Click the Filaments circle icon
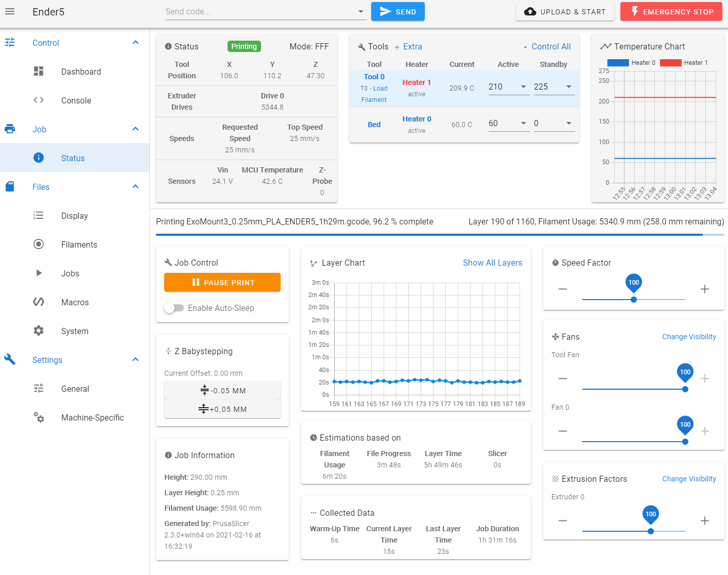728x575 pixels. point(39,244)
